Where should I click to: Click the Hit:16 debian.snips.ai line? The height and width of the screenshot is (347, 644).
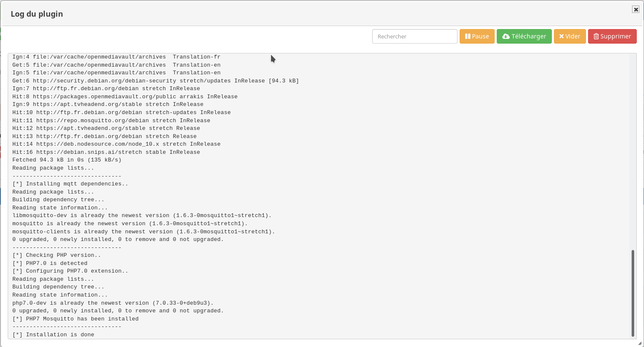click(x=106, y=152)
